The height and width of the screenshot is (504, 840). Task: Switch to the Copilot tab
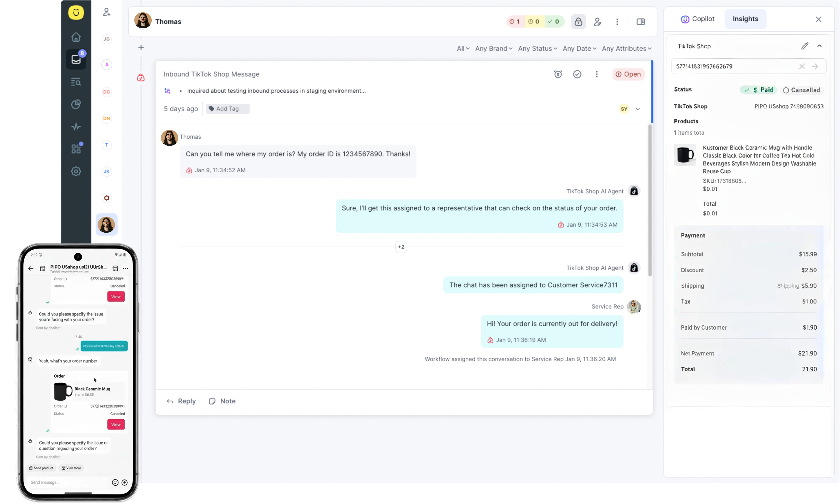tap(698, 19)
